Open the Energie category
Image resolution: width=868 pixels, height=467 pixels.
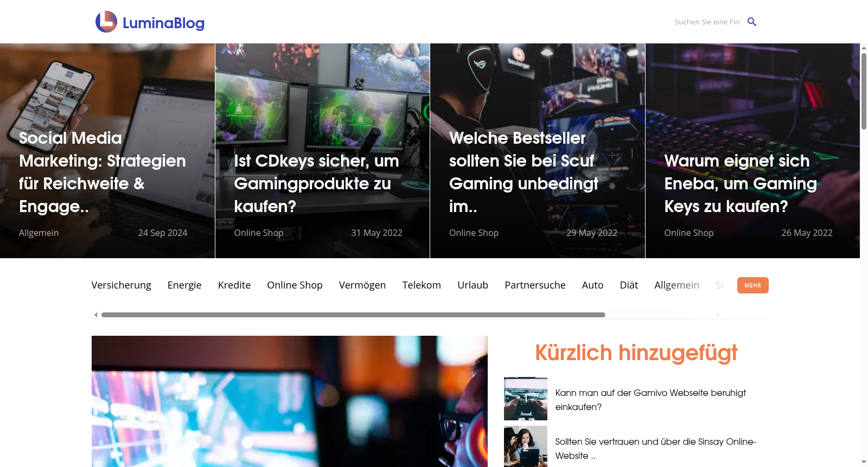pyautogui.click(x=184, y=285)
